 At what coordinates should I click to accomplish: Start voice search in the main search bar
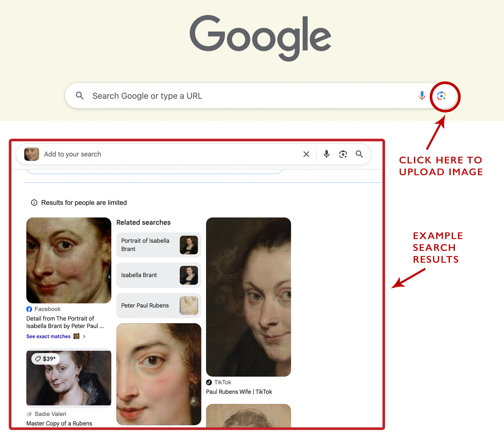[422, 96]
